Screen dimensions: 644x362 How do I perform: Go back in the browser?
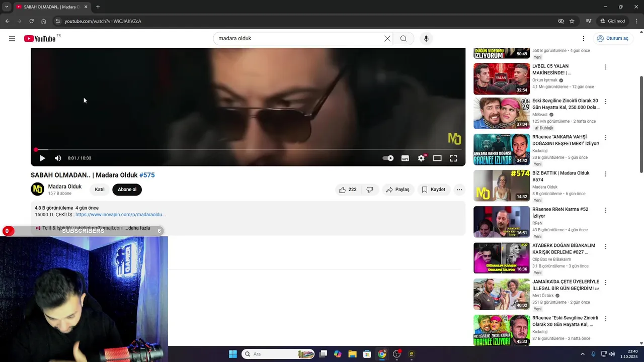(x=7, y=21)
